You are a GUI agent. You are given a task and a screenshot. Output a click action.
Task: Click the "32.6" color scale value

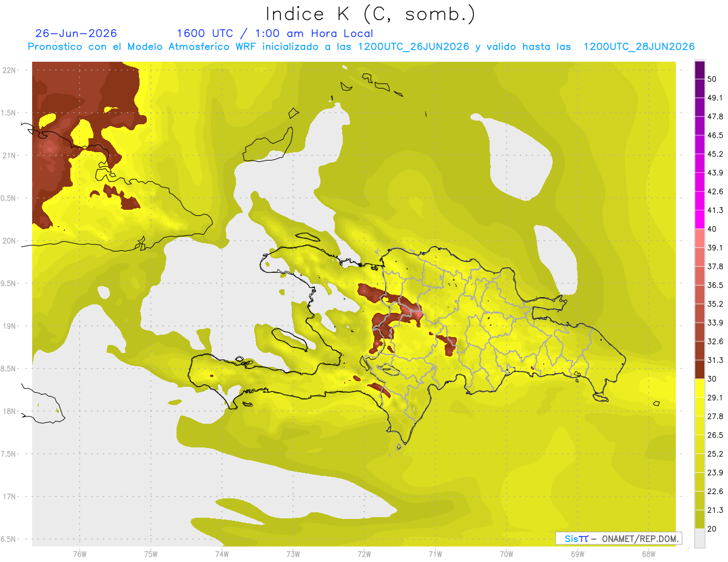tap(716, 341)
